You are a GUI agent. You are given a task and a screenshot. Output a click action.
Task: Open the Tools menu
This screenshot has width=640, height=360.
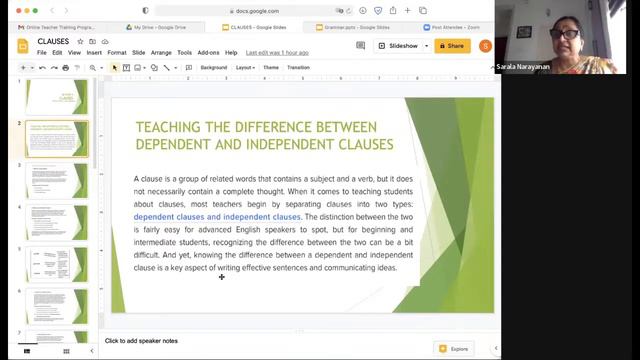pos(184,53)
